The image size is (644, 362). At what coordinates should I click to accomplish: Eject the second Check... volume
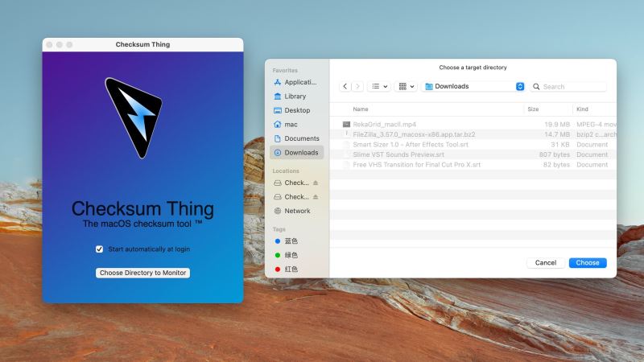coord(316,197)
